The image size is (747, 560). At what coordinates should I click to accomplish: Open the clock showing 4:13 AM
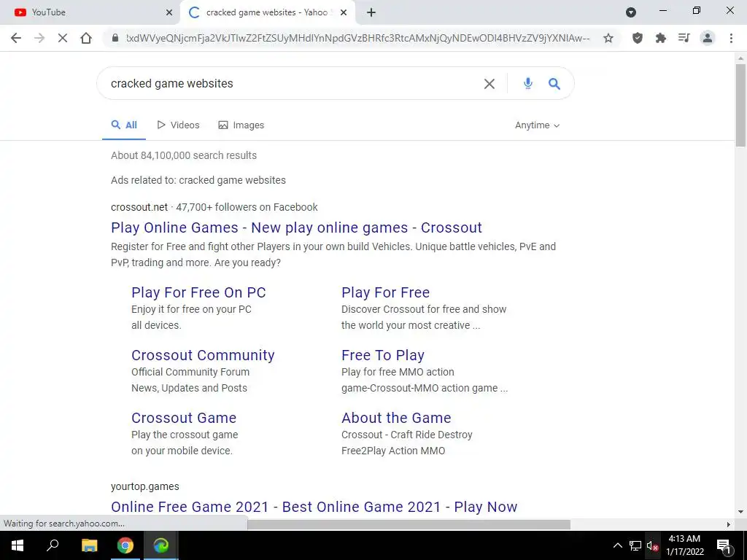coord(684,545)
